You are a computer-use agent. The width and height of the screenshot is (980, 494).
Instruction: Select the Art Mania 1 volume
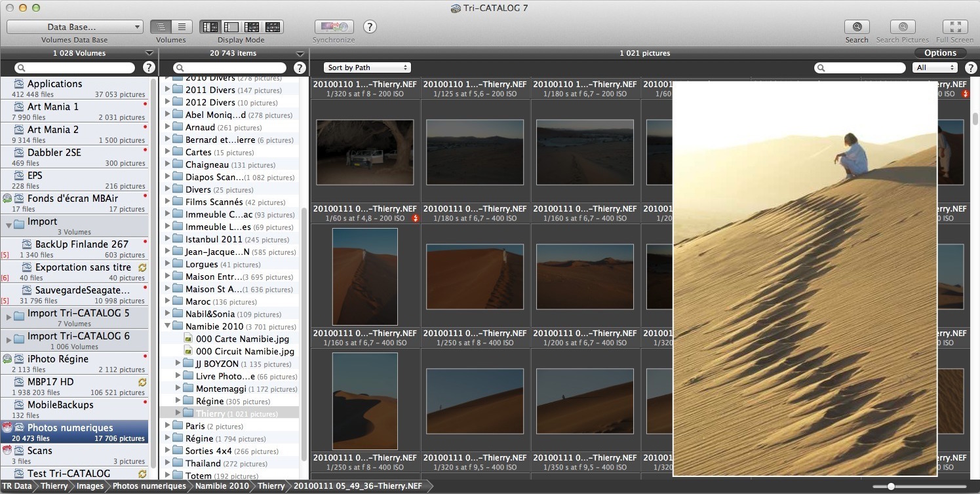point(74,111)
